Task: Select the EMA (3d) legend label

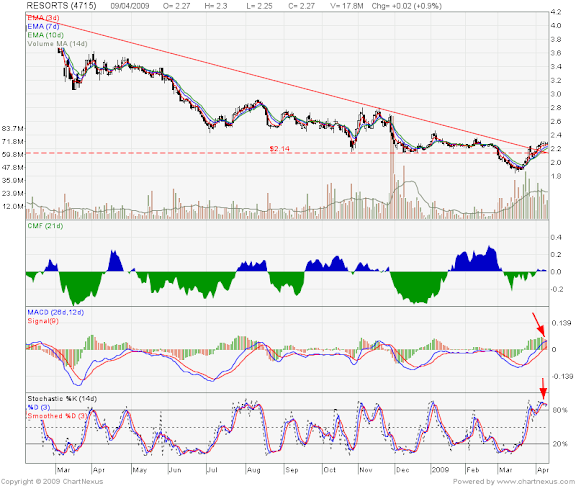Action: tap(43, 18)
